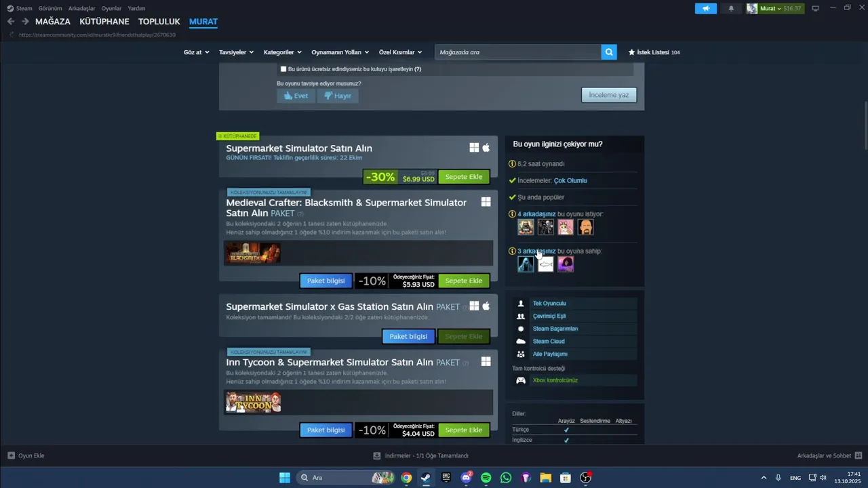Screen dimensions: 868x488
Task: Open WhatsApp from the taskbar
Action: 506,478
